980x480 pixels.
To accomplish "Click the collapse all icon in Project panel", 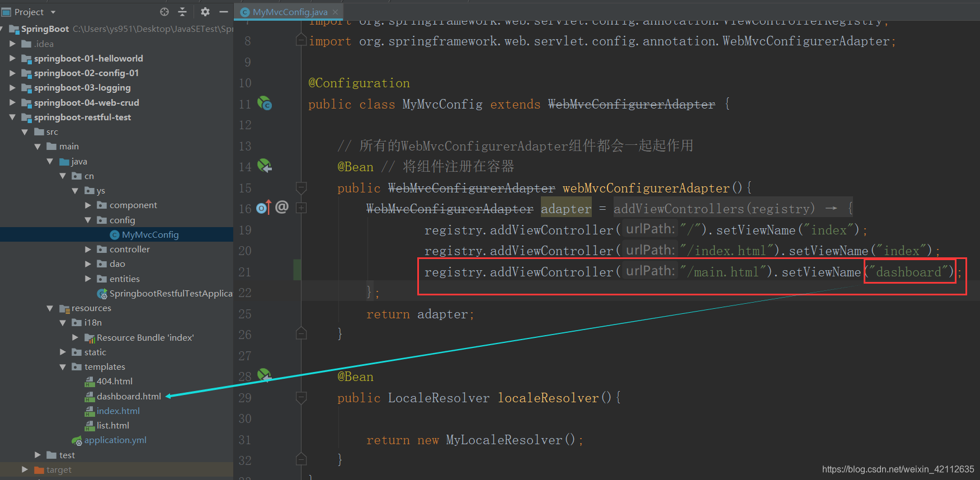I will click(x=182, y=12).
